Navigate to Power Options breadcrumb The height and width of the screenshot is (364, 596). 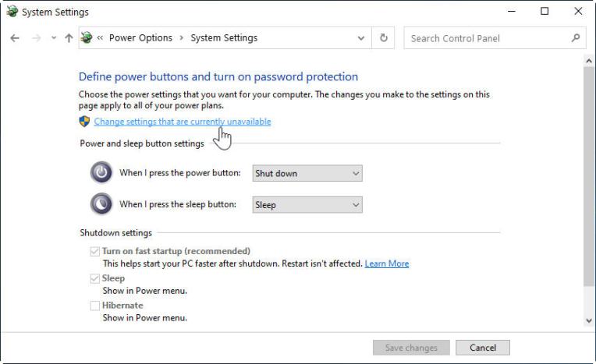point(140,38)
